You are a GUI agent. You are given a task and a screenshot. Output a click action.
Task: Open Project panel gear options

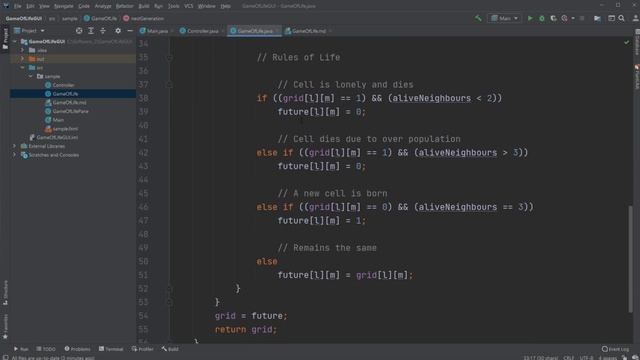click(118, 31)
